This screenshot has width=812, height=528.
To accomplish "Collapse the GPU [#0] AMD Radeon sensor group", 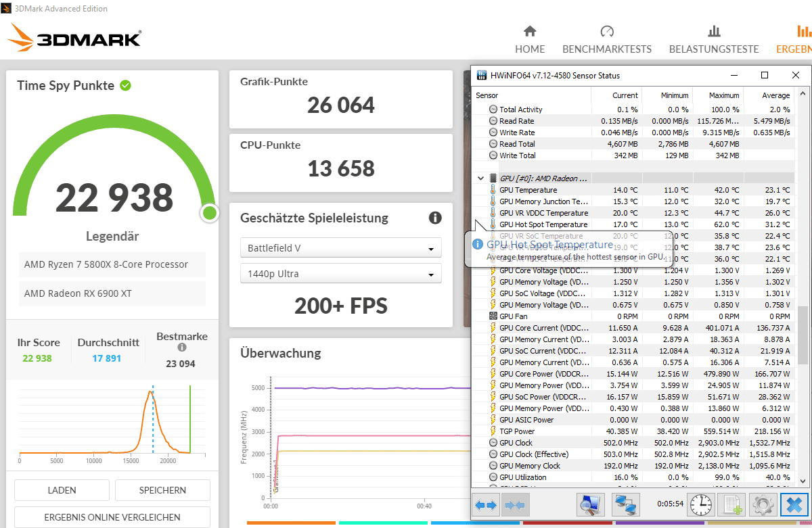I will [x=481, y=178].
